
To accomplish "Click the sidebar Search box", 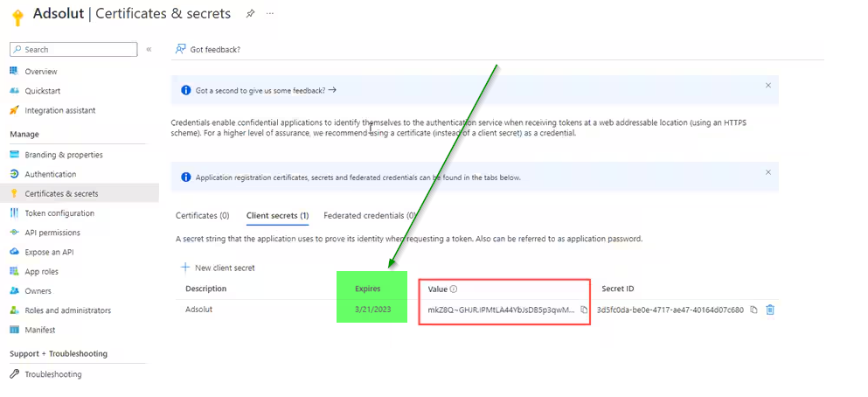I will tap(74, 50).
